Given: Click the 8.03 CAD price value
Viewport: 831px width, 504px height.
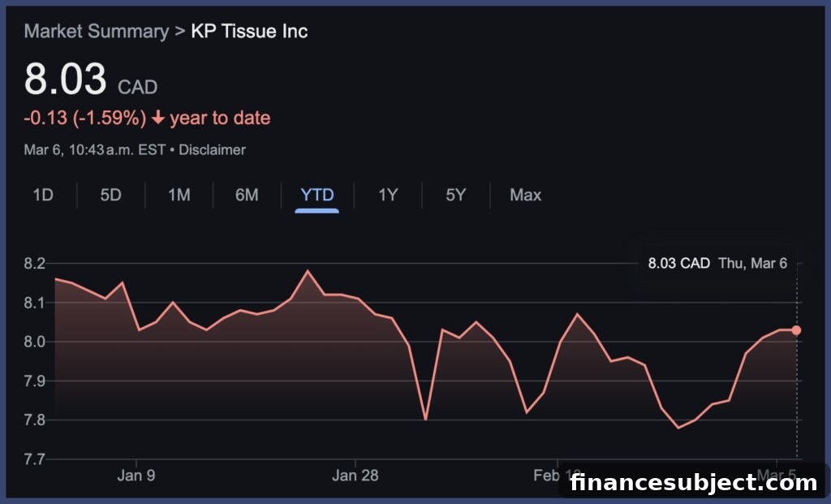Looking at the screenshot, I should [x=91, y=79].
